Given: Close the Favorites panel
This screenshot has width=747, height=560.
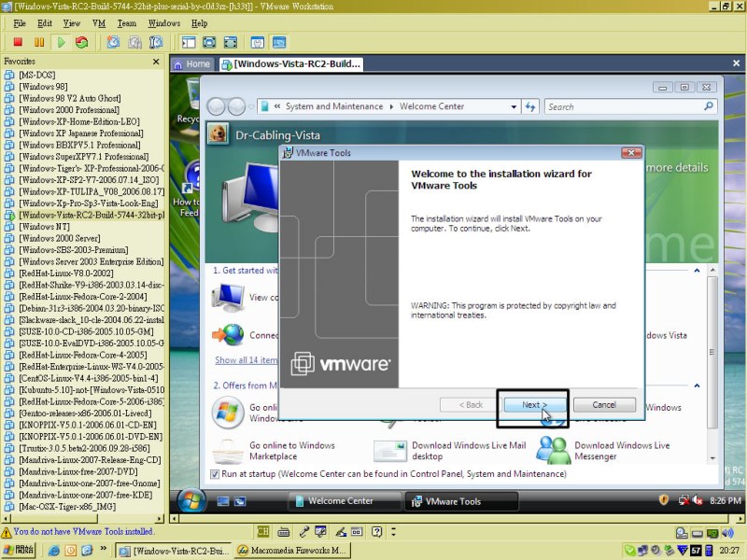Looking at the screenshot, I should pyautogui.click(x=156, y=62).
